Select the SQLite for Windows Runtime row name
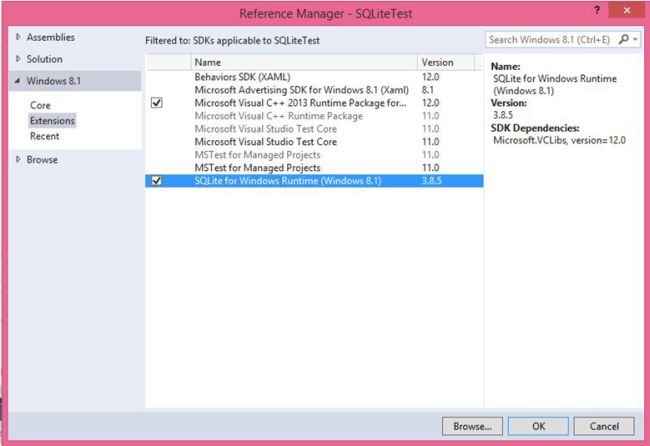The width and height of the screenshot is (650, 446). (x=288, y=181)
